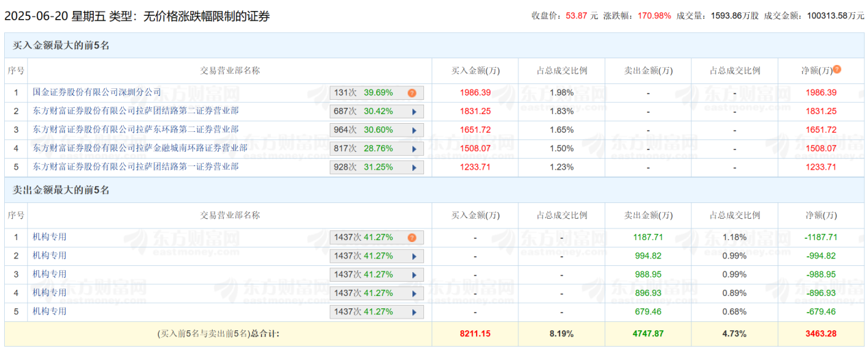Select the 买入金额最大的前5名 section heading

coord(62,45)
